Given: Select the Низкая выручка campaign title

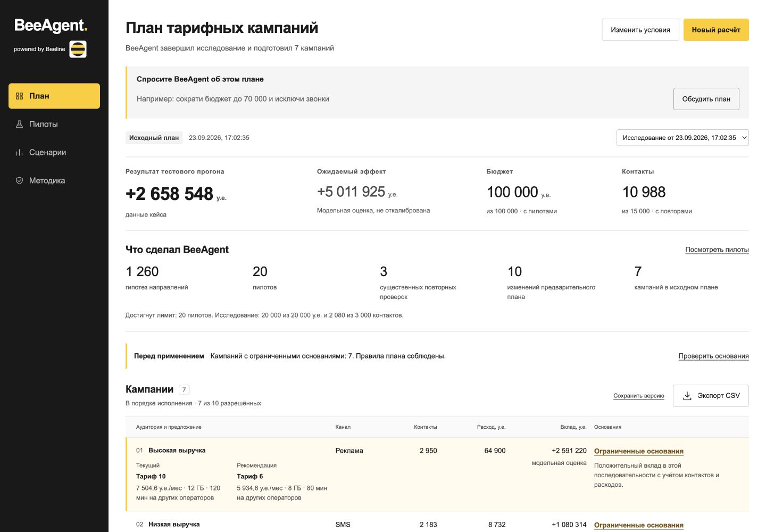Looking at the screenshot, I should [174, 525].
